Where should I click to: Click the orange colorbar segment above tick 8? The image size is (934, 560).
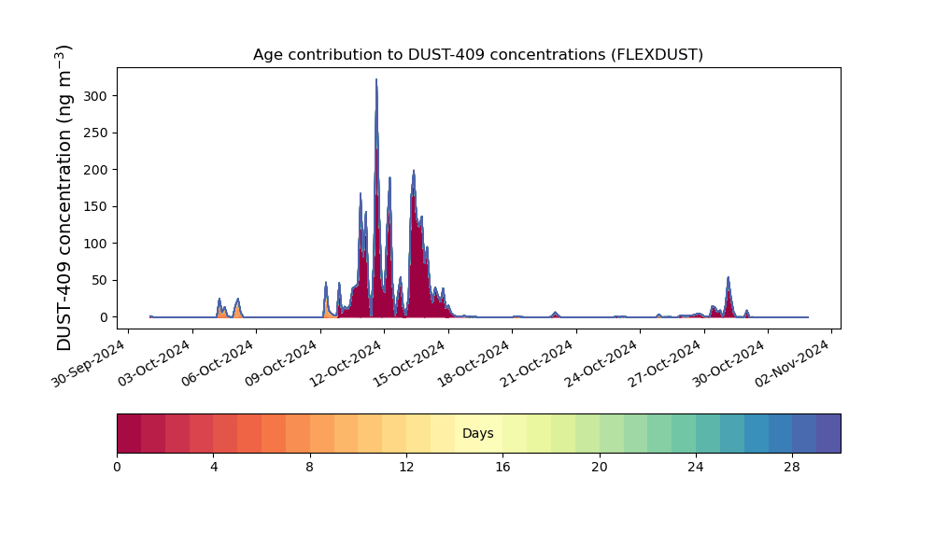coord(321,433)
